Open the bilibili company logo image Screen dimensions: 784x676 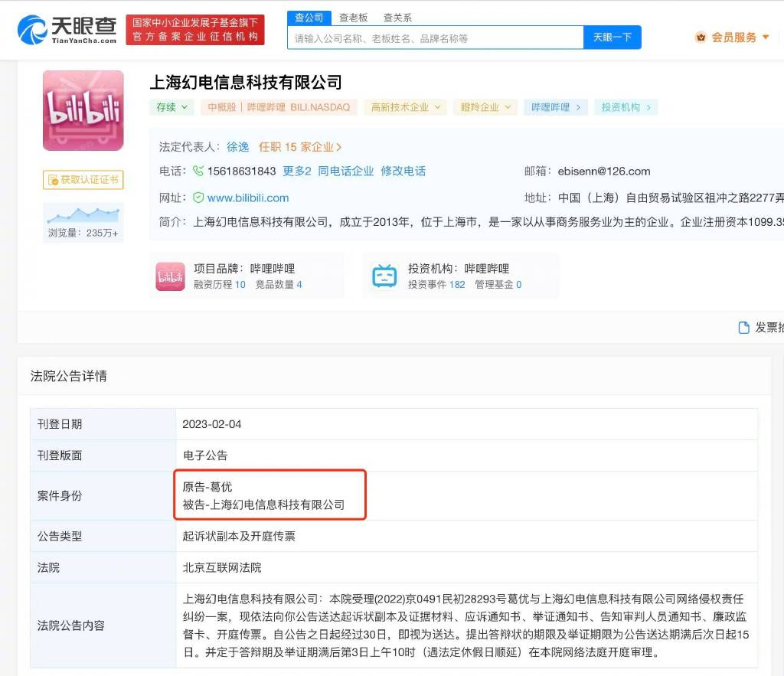coord(83,110)
